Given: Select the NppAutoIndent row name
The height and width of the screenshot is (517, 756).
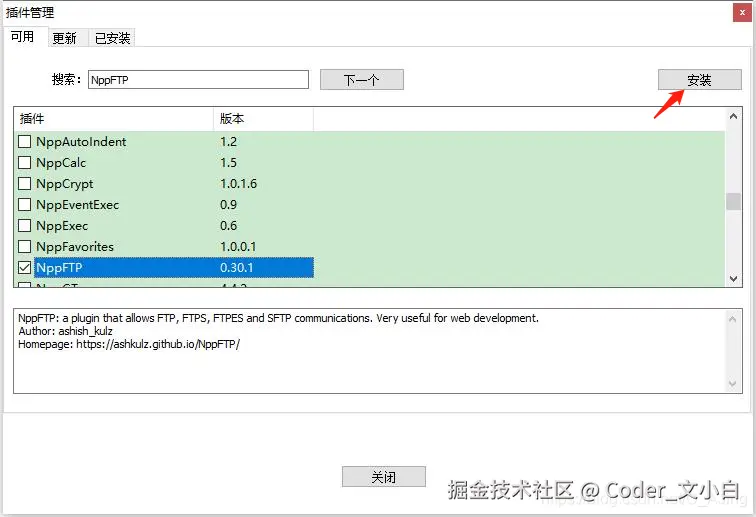Looking at the screenshot, I should (x=81, y=142).
